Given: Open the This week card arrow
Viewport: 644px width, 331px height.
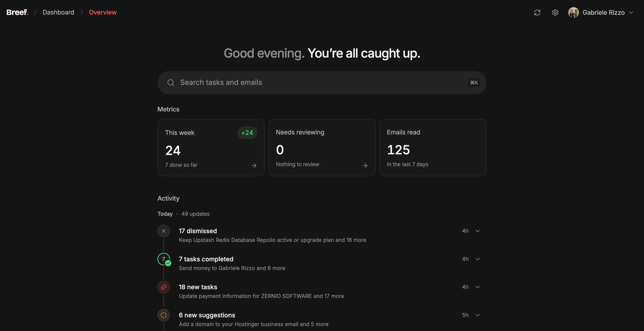Looking at the screenshot, I should [x=254, y=165].
